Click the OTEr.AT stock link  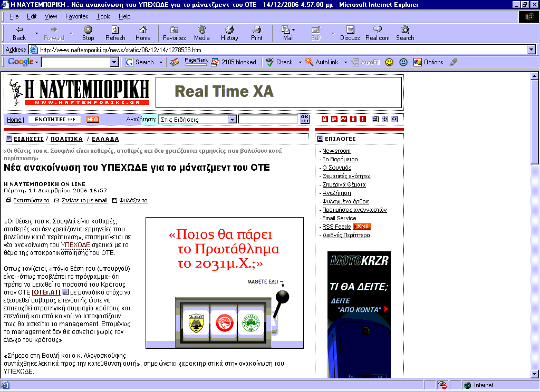46,292
